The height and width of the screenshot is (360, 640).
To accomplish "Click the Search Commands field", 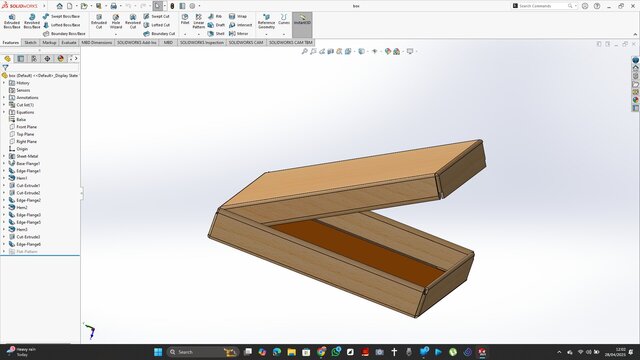I will [x=544, y=6].
